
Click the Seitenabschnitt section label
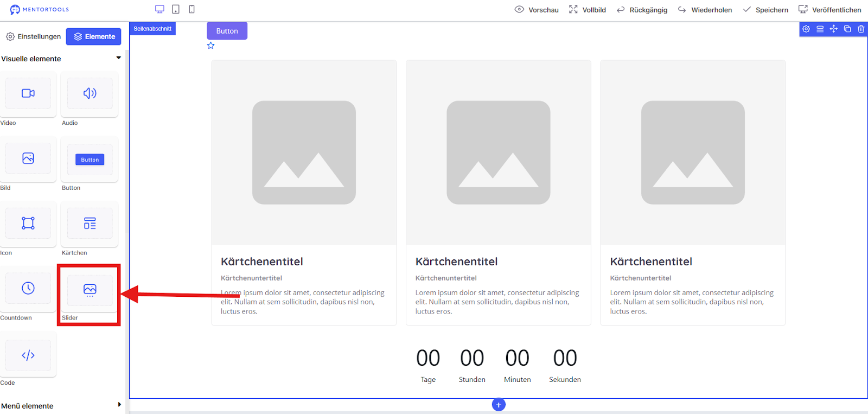click(152, 29)
